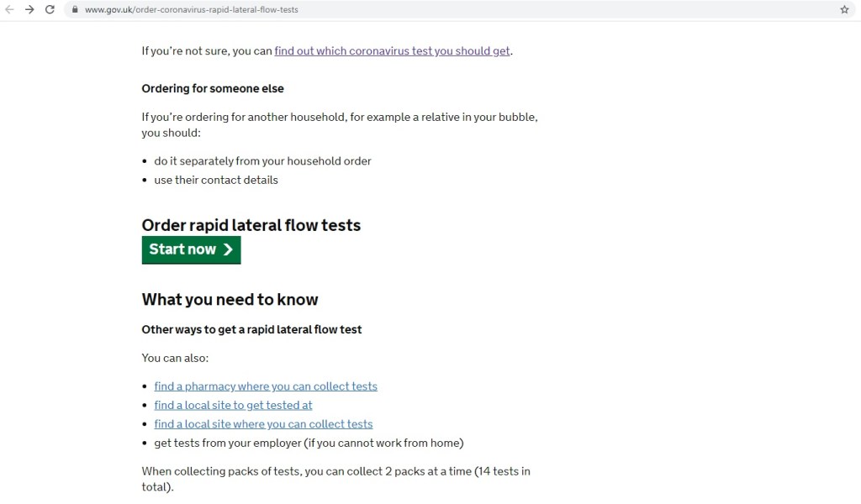Follow 'find a local site to get tested at'
Screen dimensions: 861x504
click(233, 405)
